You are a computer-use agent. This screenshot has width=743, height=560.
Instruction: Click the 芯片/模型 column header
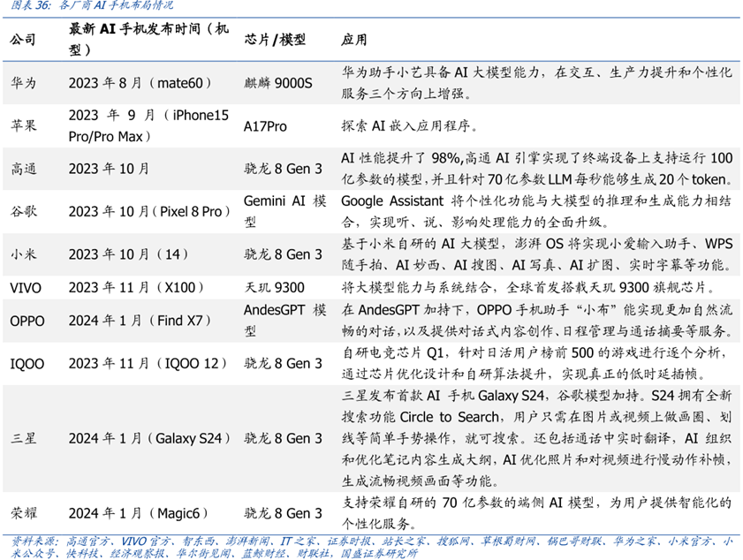pos(274,41)
